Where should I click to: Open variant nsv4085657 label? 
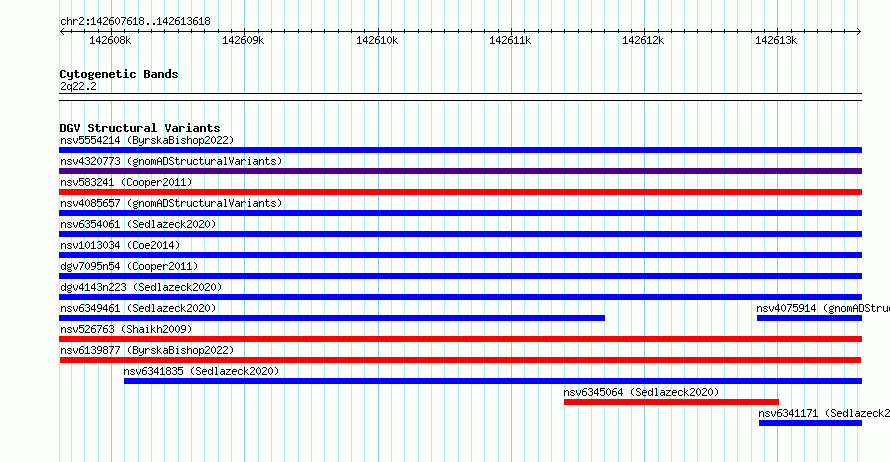[x=171, y=203]
